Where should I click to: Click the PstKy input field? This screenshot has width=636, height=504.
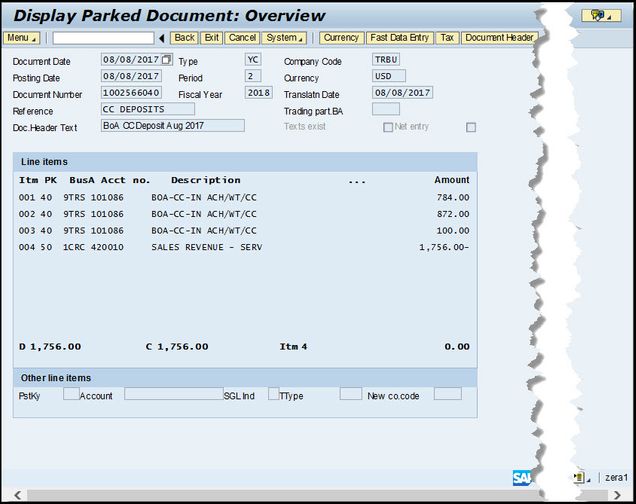click(71, 394)
